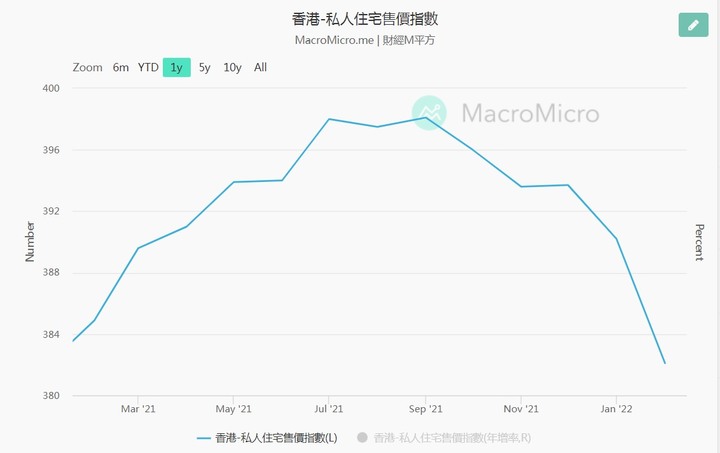Switch zoom to 5y
Viewport: 720px width, 453px height.
pyautogui.click(x=204, y=67)
